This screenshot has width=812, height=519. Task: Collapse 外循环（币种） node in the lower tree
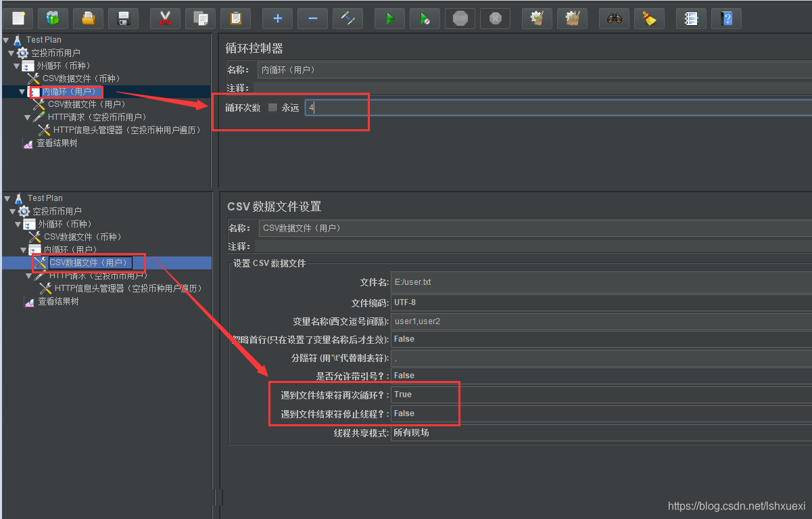point(18,224)
